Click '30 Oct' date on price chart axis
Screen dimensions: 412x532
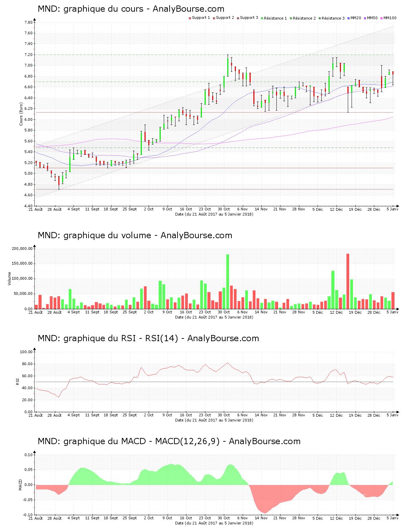(x=224, y=209)
